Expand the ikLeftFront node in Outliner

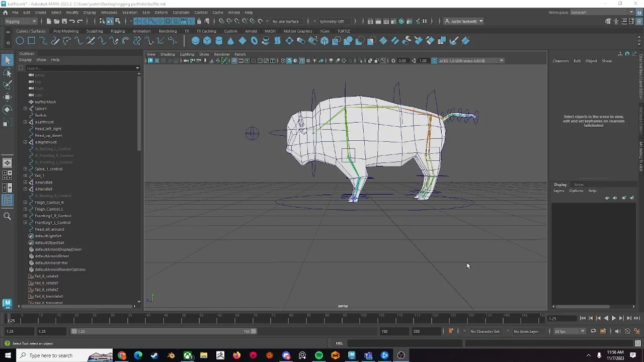tap(25, 122)
